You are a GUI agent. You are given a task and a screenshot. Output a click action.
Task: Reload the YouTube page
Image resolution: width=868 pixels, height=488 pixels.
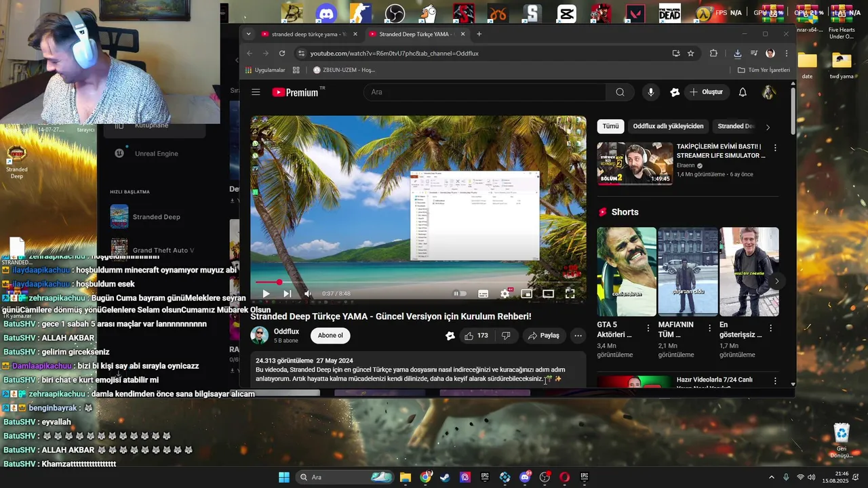click(x=282, y=54)
